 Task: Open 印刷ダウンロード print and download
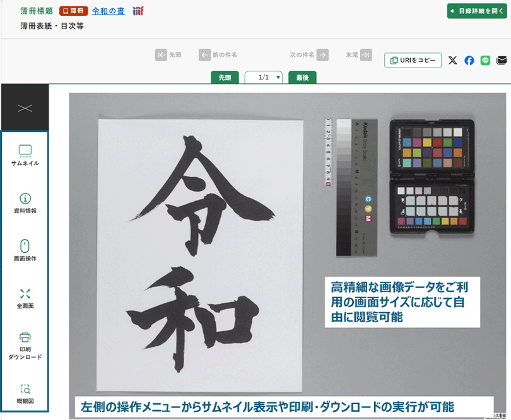25,345
